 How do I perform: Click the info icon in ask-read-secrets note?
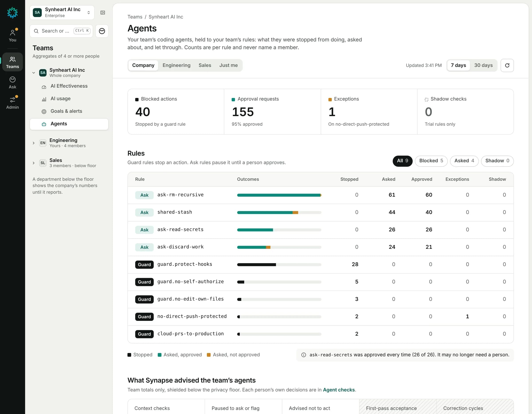(x=303, y=355)
